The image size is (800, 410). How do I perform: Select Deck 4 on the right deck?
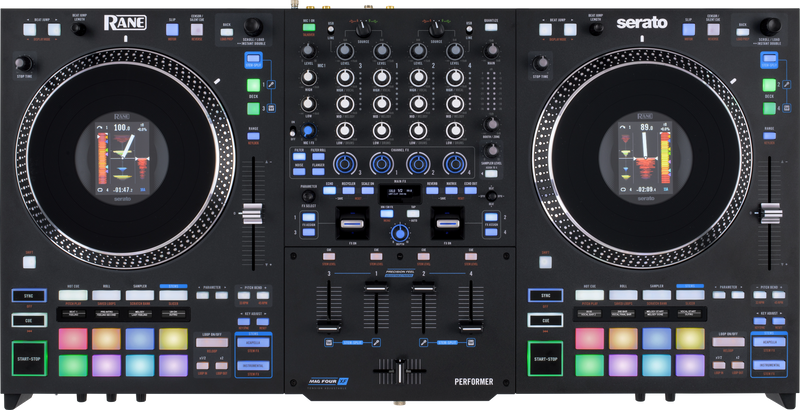point(769,109)
